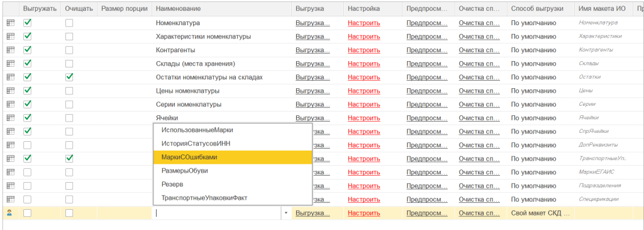Pick РазмерыОбуви in the dropdown list
Image resolution: width=644 pixels, height=230 pixels.
point(233,171)
